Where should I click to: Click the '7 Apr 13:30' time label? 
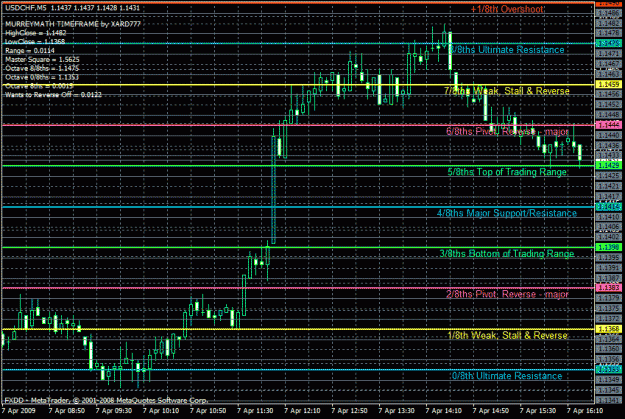[x=396, y=411]
